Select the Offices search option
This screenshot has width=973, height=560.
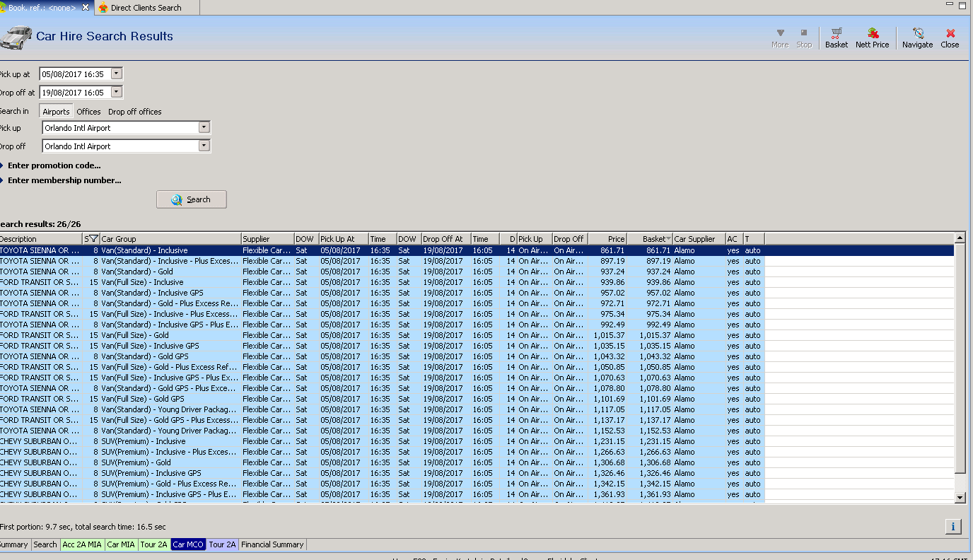pyautogui.click(x=88, y=112)
